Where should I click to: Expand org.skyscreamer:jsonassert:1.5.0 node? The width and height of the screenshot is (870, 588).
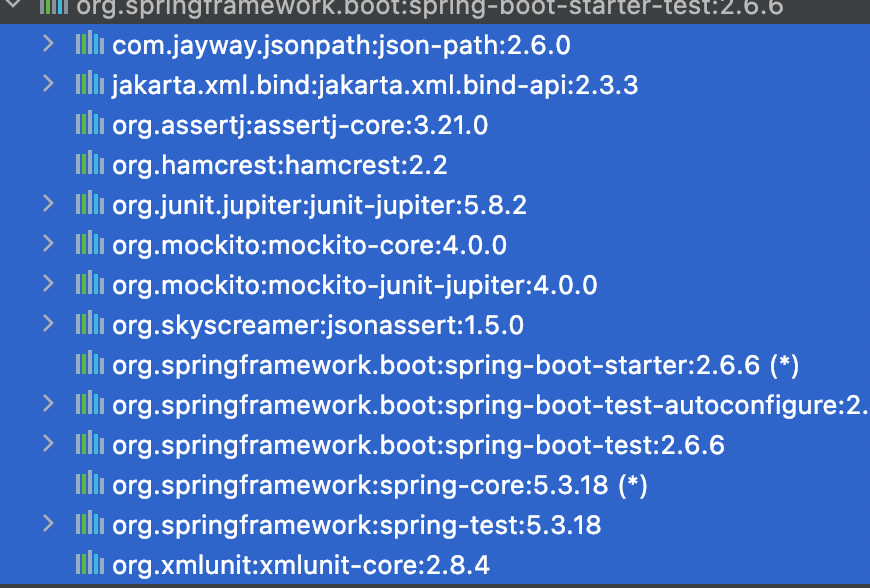point(48,323)
